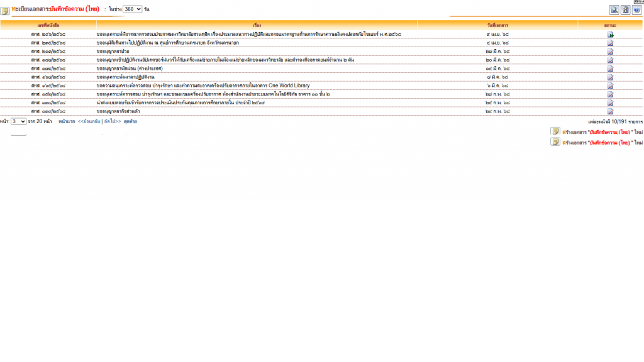Screen dimensions: 644x362
Task: Click the document register icon beside the page title
Action: pos(5,11)
